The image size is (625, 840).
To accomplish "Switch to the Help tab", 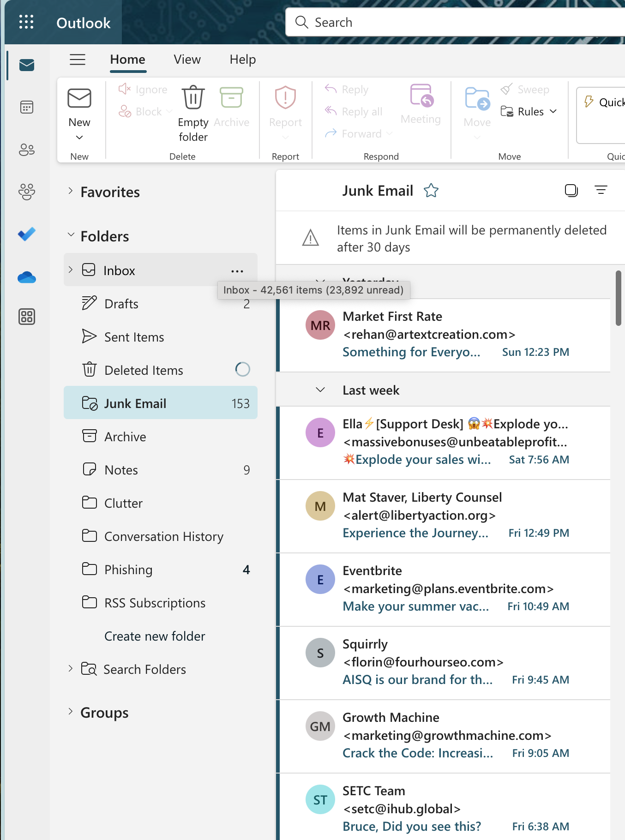I will [x=243, y=60].
